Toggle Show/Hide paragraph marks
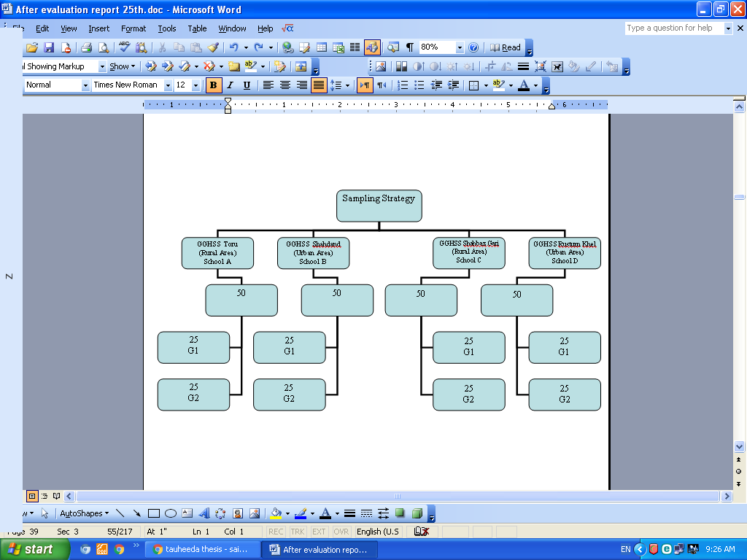The width and height of the screenshot is (747, 560). [x=410, y=47]
